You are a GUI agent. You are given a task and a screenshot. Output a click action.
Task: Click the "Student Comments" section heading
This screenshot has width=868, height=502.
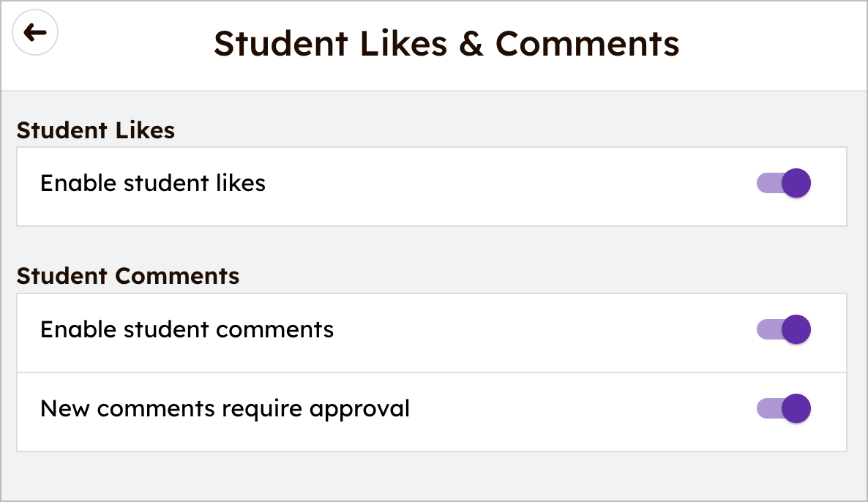point(128,276)
